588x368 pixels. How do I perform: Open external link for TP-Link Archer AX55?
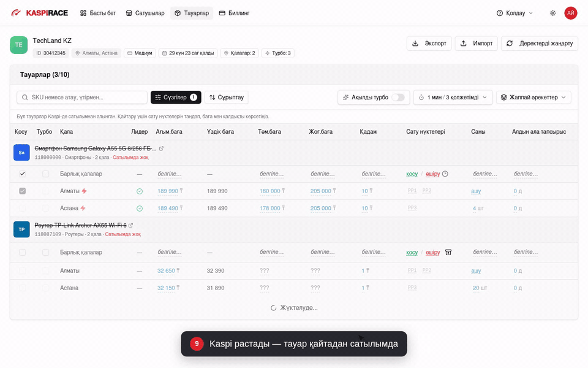(130, 225)
